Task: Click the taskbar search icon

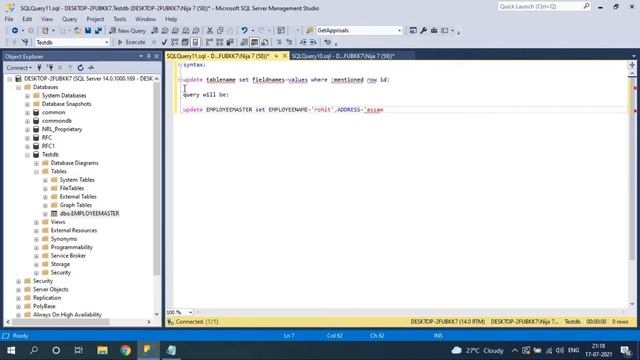Action: (x=34, y=350)
